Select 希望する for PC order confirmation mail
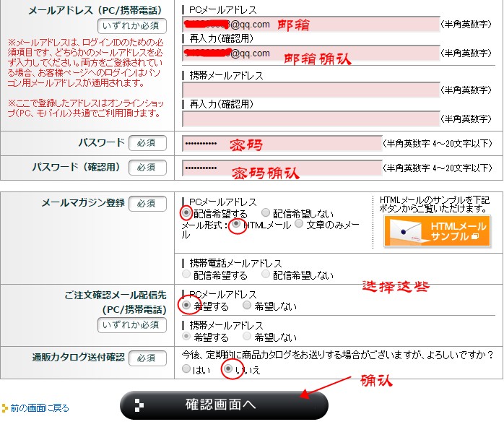Viewport: 504px width, 427px height. pos(187,306)
